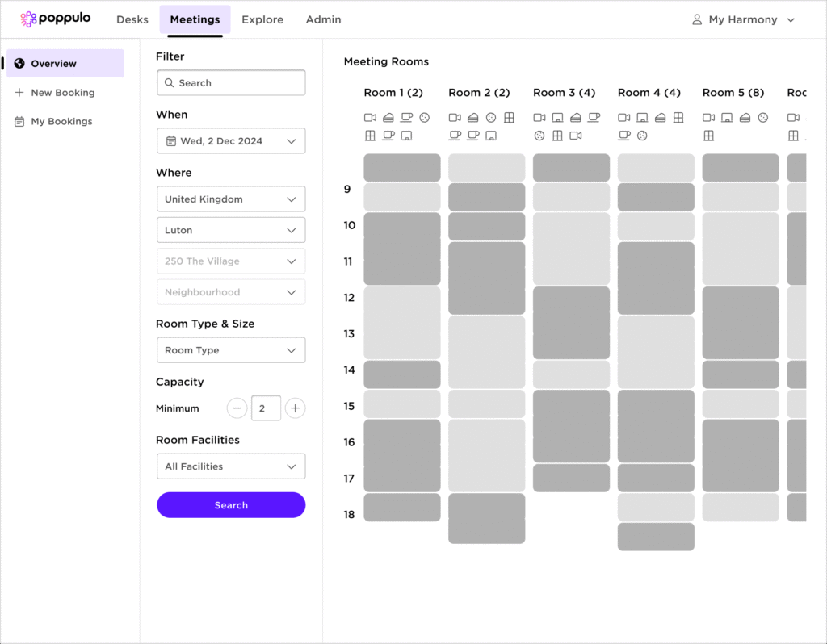Click the calendar icon in the date field

tap(171, 141)
